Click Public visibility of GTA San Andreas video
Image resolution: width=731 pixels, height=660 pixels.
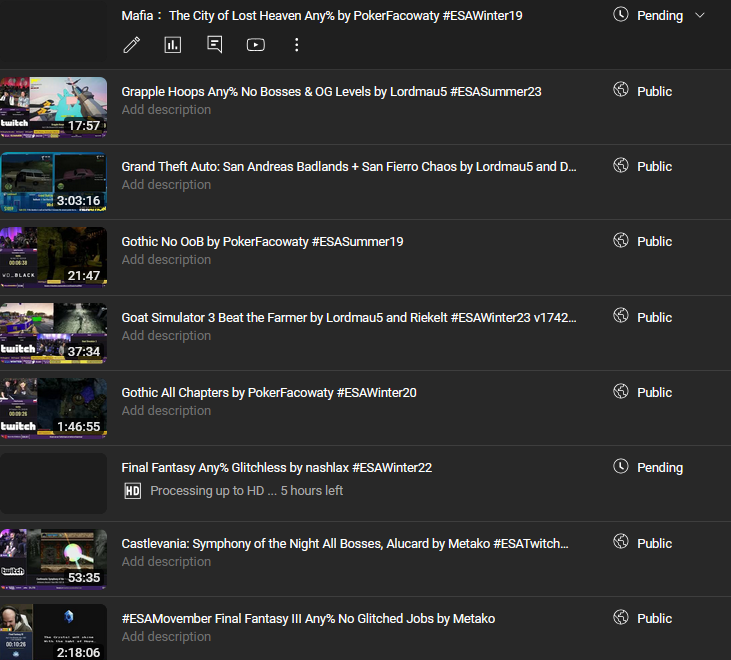pos(655,166)
